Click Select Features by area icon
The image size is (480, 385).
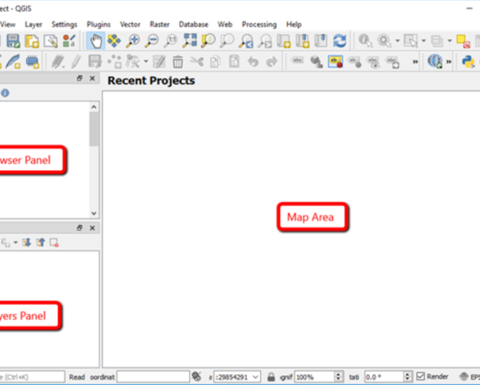(410, 41)
